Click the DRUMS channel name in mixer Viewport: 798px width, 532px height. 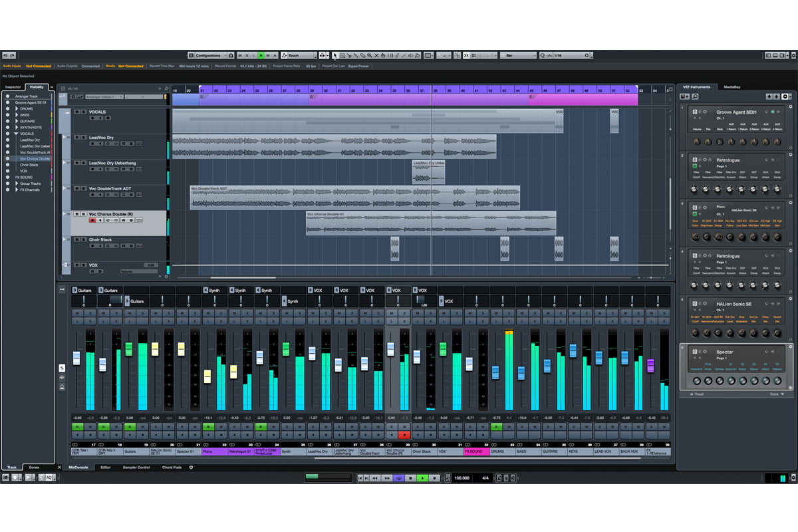[x=502, y=452]
